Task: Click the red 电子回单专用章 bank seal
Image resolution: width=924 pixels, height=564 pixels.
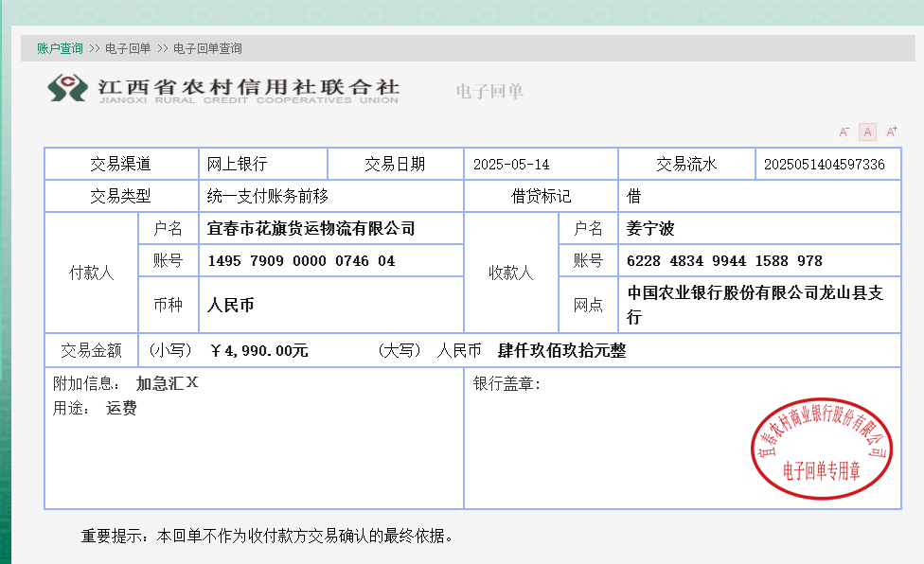Action: (822, 449)
